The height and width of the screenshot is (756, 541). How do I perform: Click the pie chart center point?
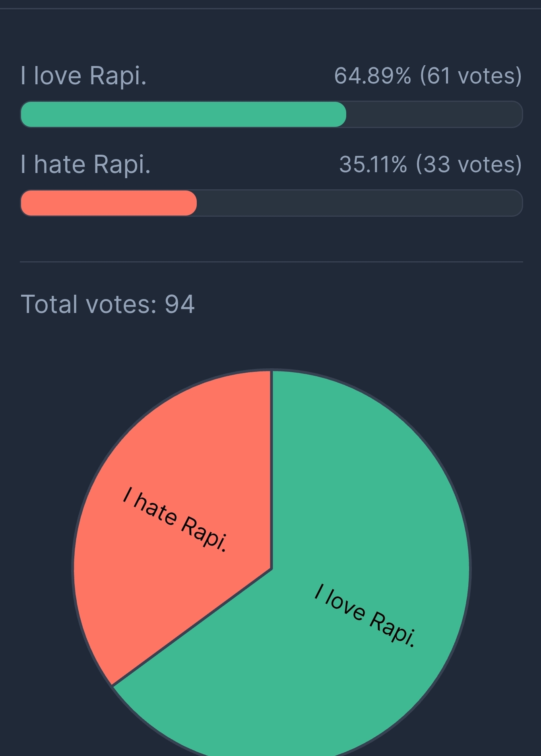click(271, 569)
